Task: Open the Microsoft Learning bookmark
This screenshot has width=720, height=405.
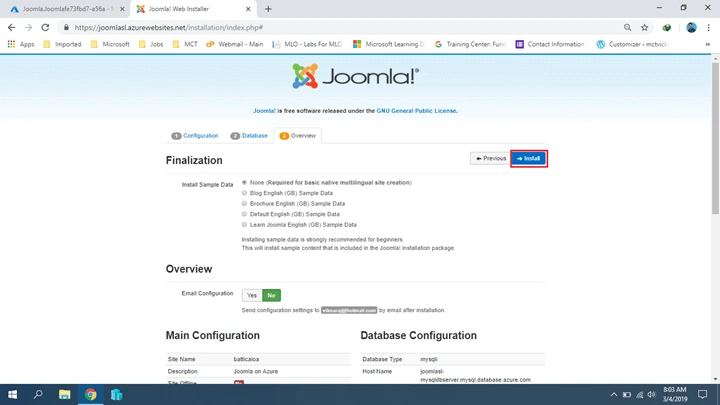Action: pos(388,44)
